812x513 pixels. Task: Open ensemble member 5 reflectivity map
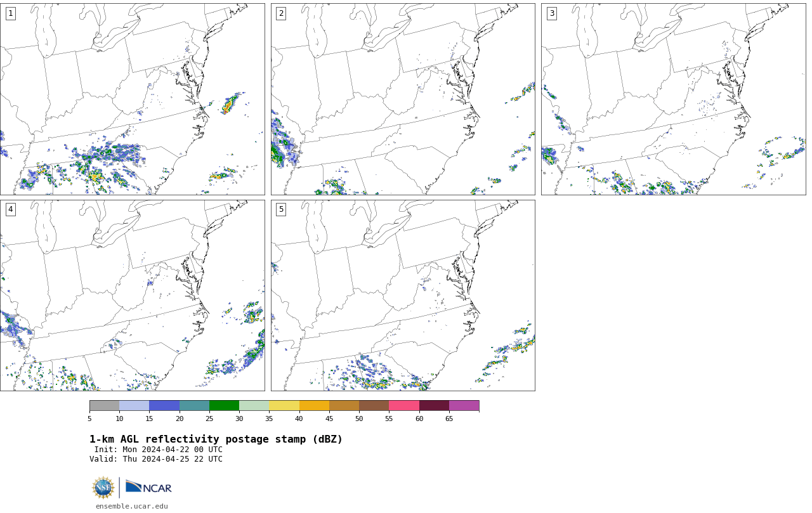403,295
